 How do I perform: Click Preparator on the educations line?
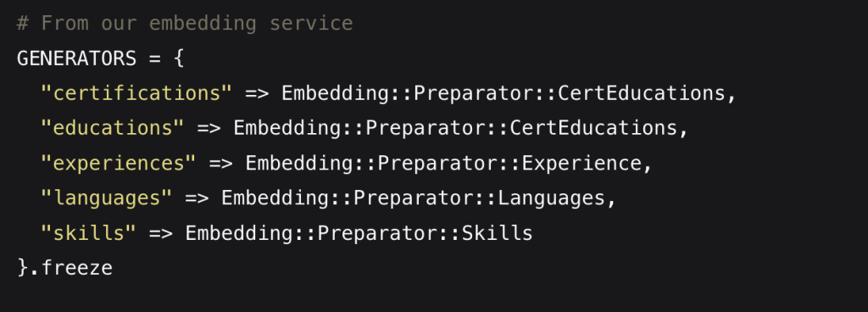coord(426,128)
